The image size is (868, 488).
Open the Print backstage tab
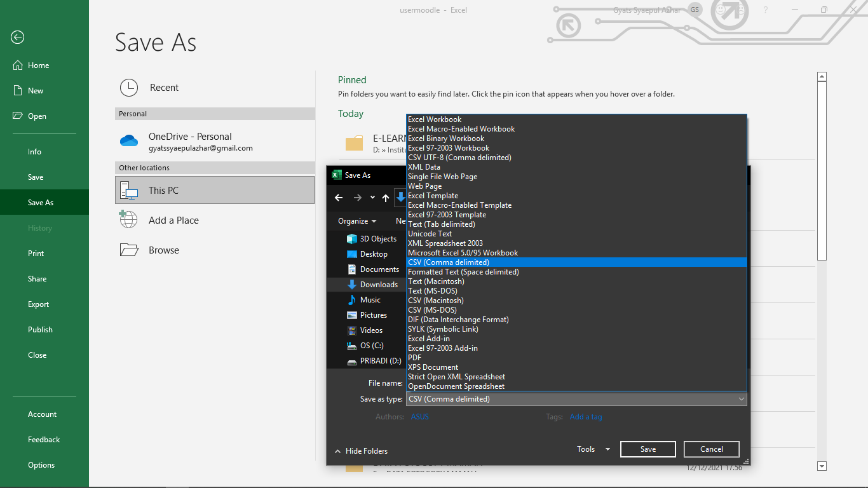click(x=44, y=254)
